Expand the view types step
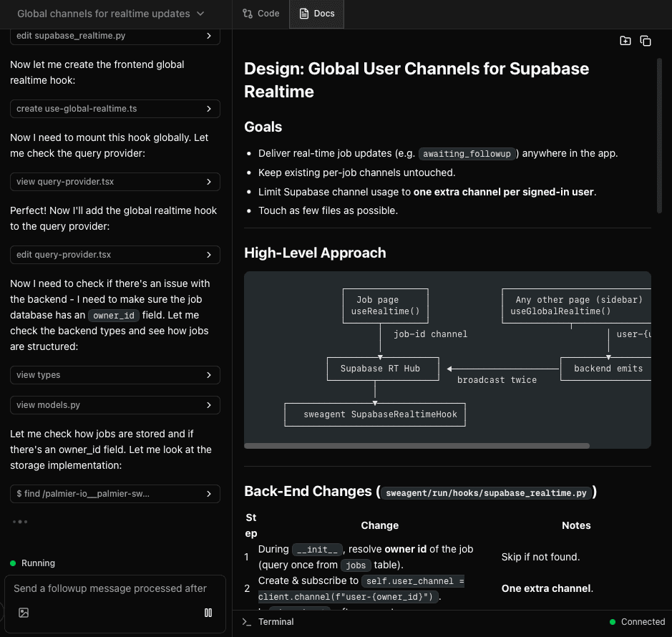The image size is (672, 637). [115, 375]
